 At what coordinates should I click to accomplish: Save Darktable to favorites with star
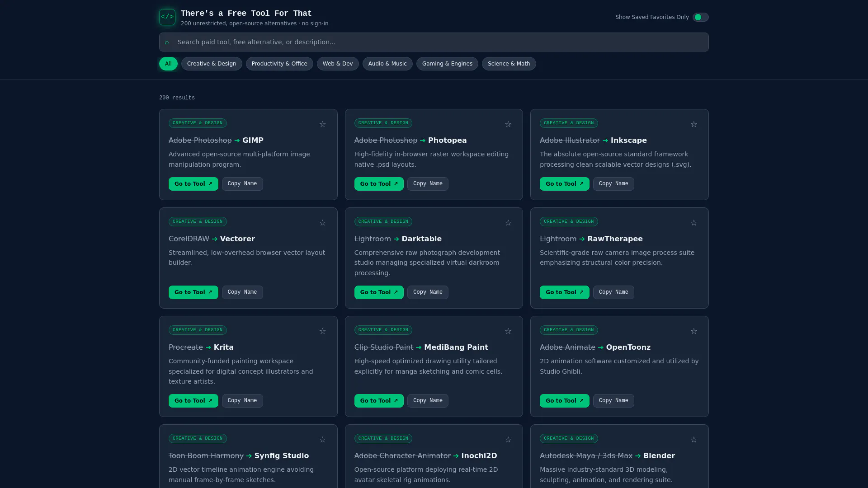[x=508, y=223]
